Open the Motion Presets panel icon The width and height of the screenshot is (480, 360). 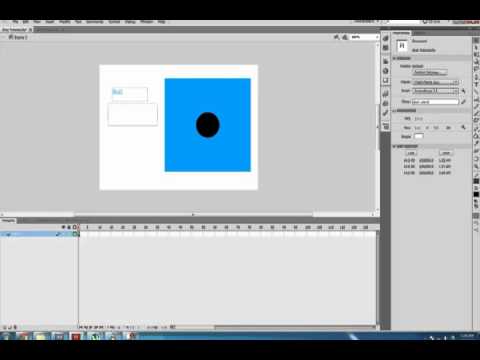(x=386, y=113)
